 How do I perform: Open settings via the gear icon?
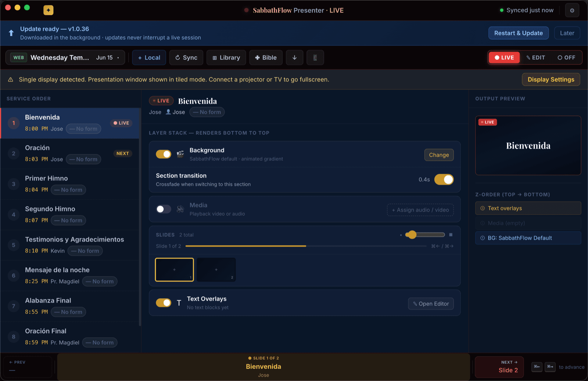[572, 10]
